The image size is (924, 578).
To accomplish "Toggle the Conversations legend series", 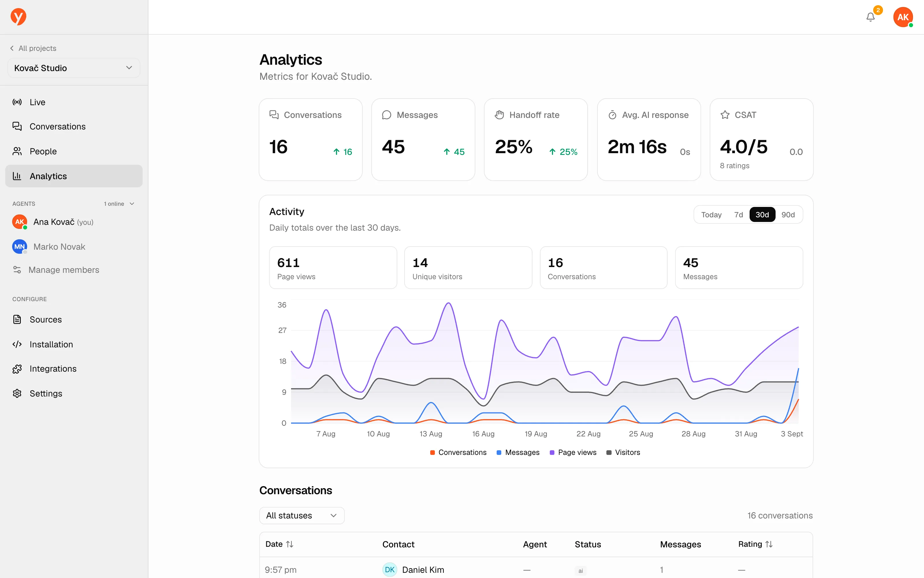I will pyautogui.click(x=458, y=452).
